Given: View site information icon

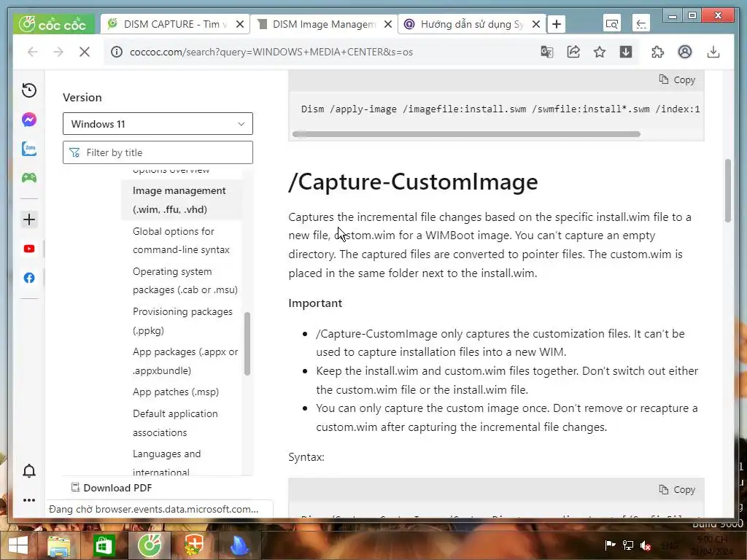Looking at the screenshot, I should (117, 52).
